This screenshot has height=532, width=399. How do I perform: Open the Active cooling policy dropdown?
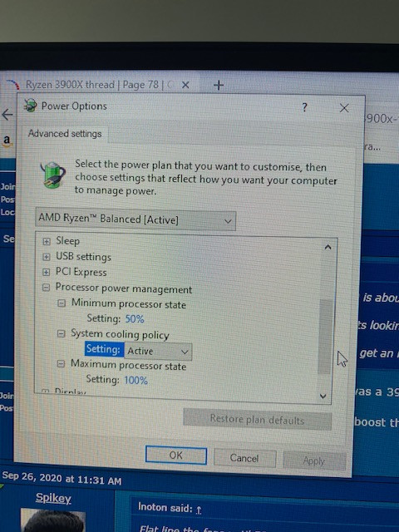[158, 351]
